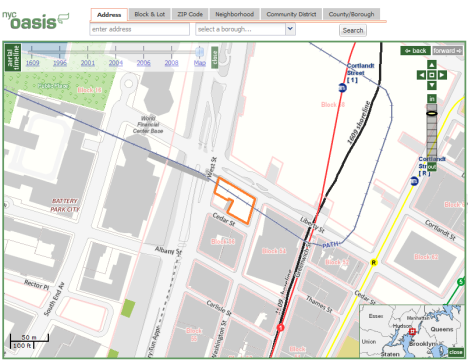Viewport: 468px width, 361px height.
Task: Click 'Brooklyn' on the overview map
Action: click(422, 344)
